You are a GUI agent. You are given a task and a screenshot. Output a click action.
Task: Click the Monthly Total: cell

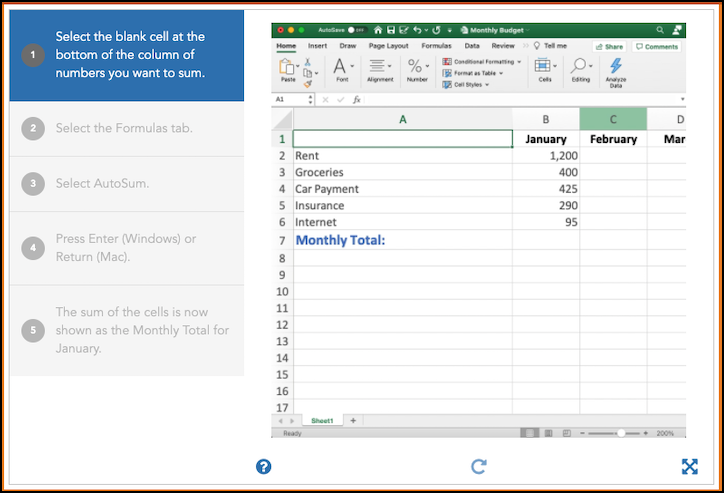[x=403, y=240]
